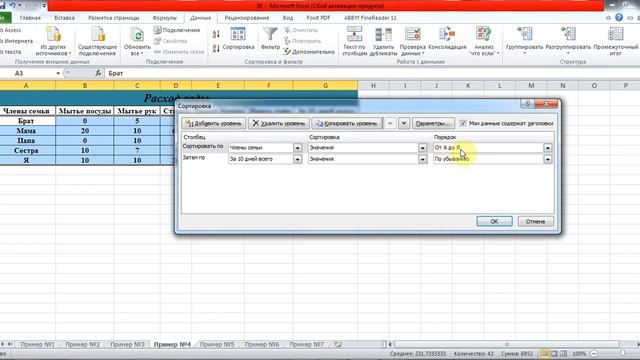
Task: Open sheet tab Пример №3
Action: pyautogui.click(x=127, y=344)
